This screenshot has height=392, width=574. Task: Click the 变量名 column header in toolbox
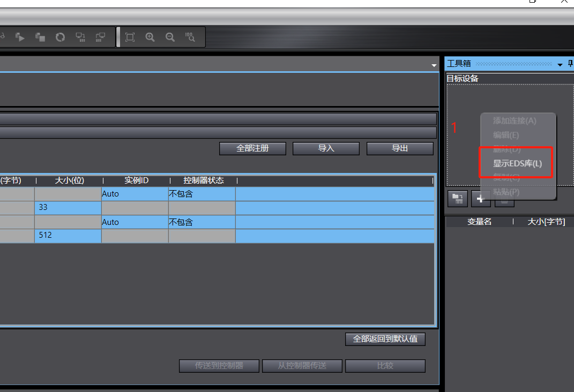[479, 221]
